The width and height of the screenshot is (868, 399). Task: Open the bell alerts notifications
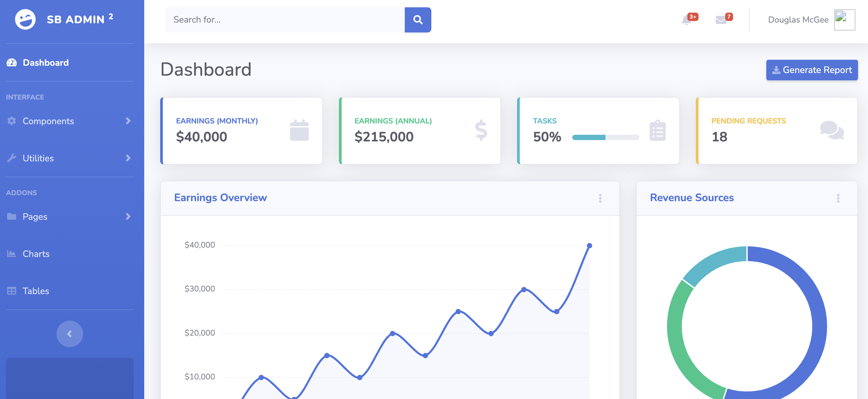click(686, 20)
